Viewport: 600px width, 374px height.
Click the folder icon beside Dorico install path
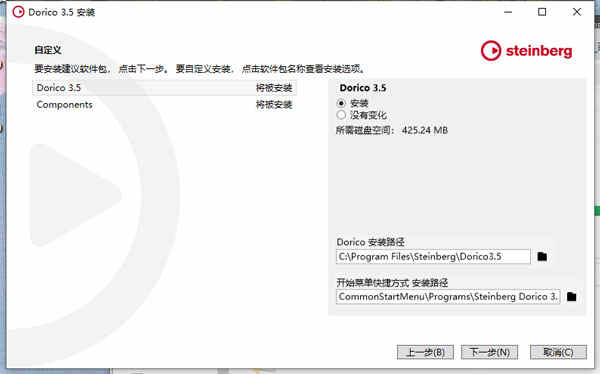coord(542,256)
